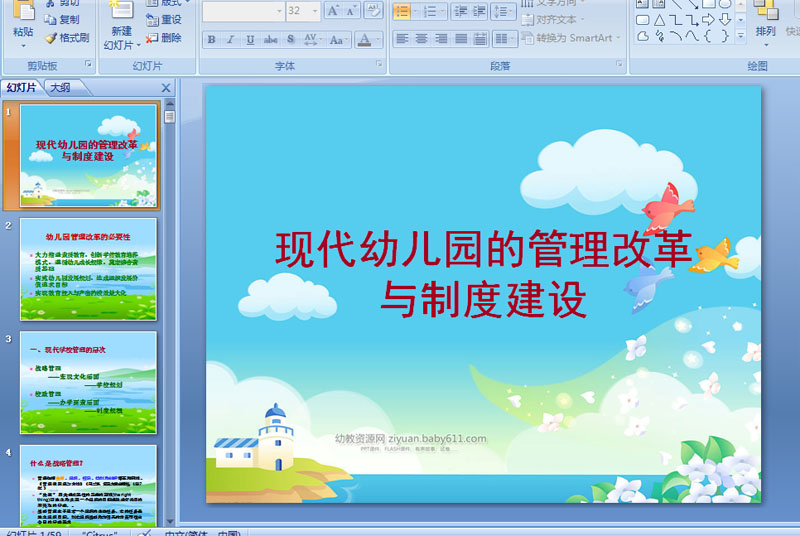The width and height of the screenshot is (800, 536).
Task: Open the font color dropdown arrow
Action: pyautogui.click(x=378, y=39)
